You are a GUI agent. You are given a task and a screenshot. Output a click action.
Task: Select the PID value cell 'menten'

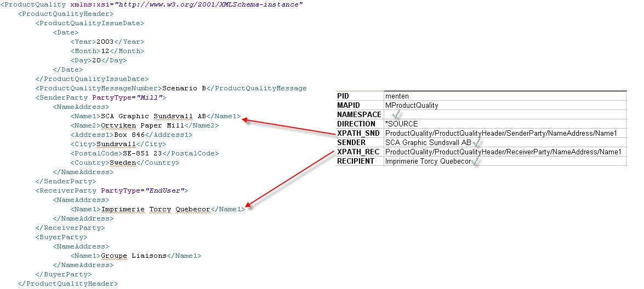pyautogui.click(x=397, y=96)
